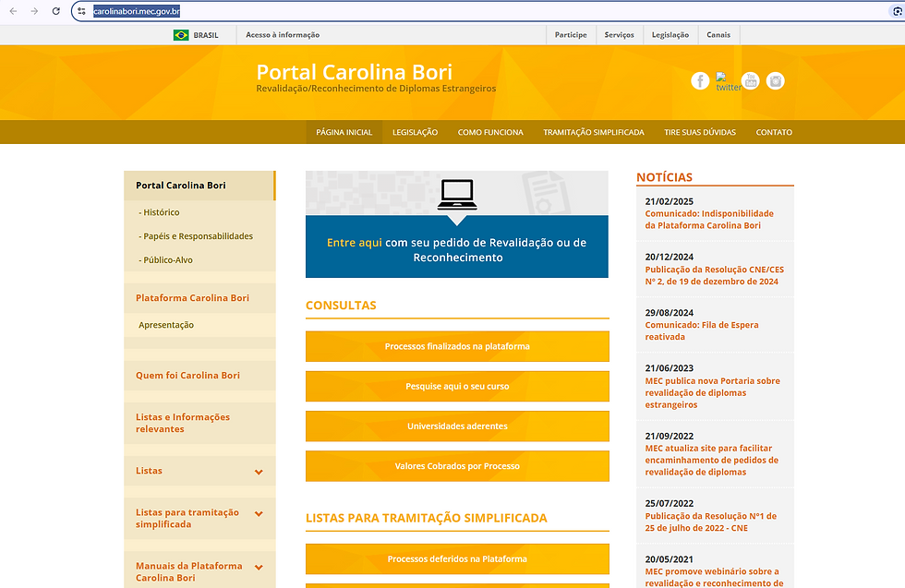The width and height of the screenshot is (905, 588).
Task: Click the date 25/07/2022 in news
Action: pyautogui.click(x=669, y=503)
